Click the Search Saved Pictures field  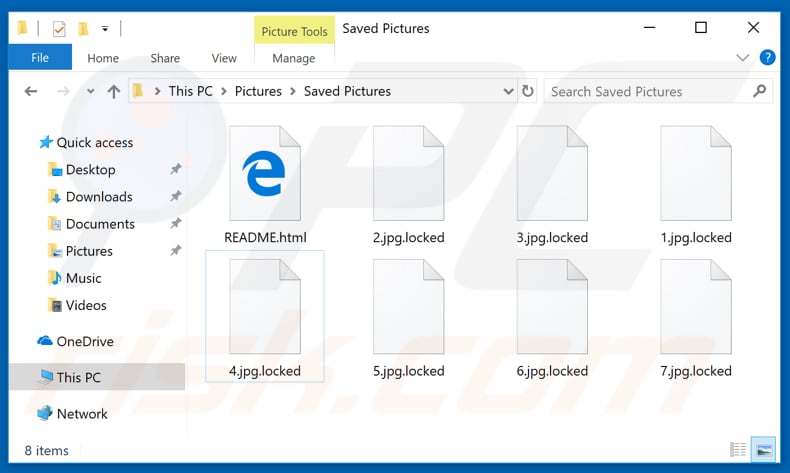point(645,91)
